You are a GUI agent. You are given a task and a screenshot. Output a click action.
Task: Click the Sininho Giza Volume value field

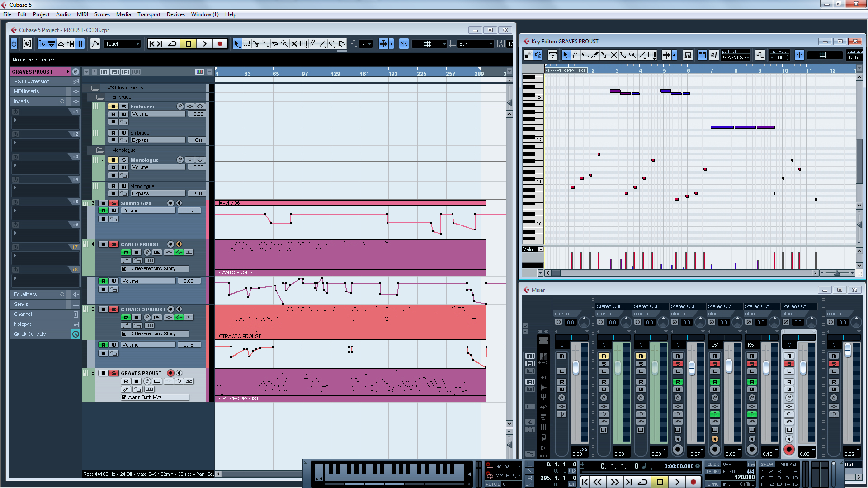(x=189, y=211)
